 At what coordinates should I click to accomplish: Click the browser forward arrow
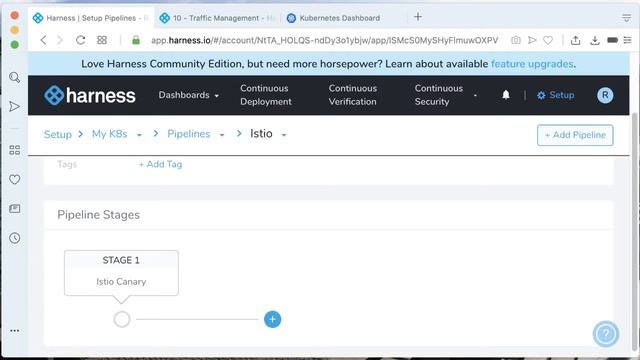[60, 40]
